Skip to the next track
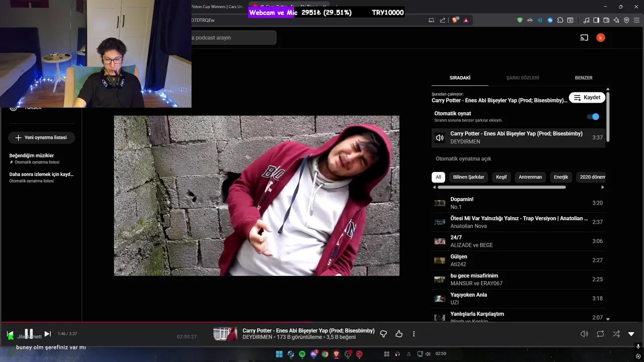 (47, 334)
